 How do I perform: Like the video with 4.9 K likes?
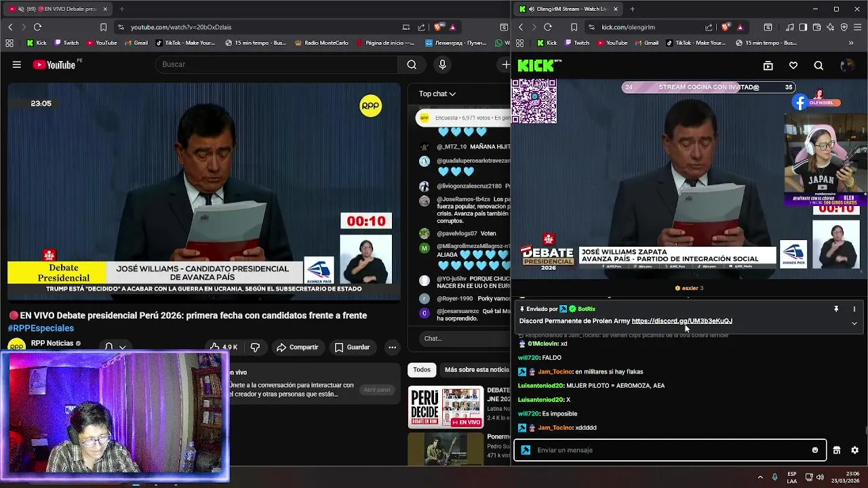[224, 347]
